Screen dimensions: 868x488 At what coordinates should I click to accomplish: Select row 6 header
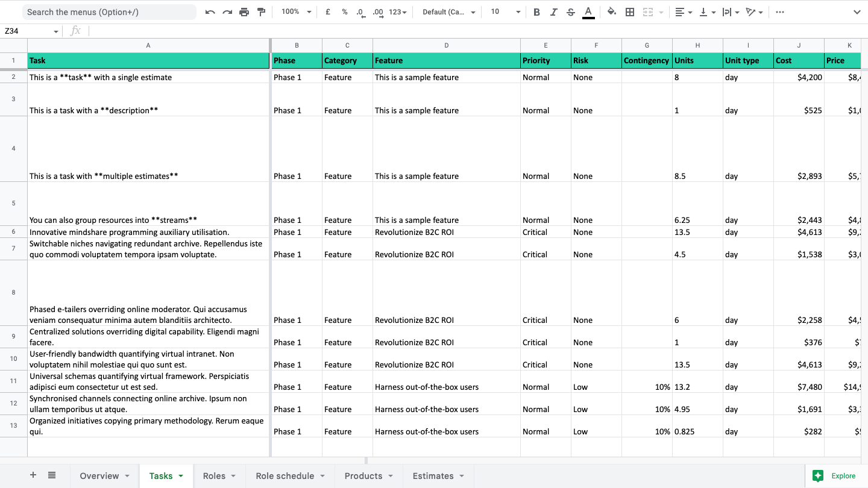(13, 232)
